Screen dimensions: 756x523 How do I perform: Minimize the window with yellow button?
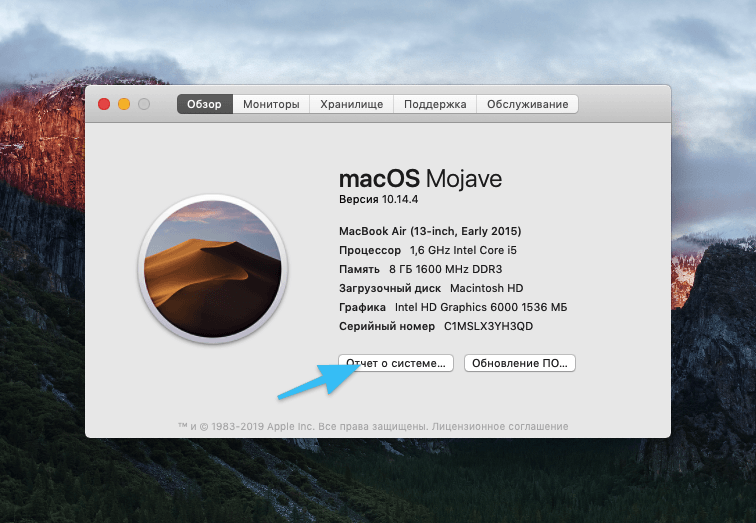(x=124, y=104)
